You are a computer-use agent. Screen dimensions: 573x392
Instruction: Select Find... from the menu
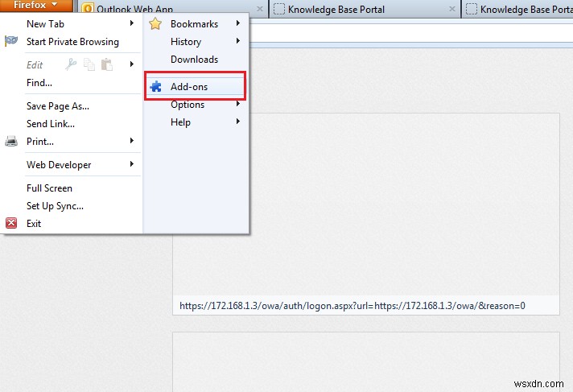pos(39,83)
